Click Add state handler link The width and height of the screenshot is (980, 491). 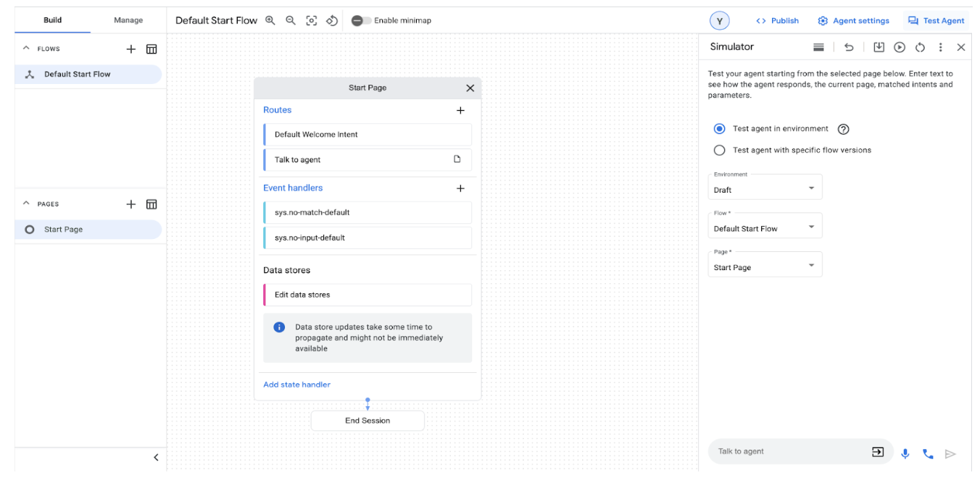click(x=296, y=385)
